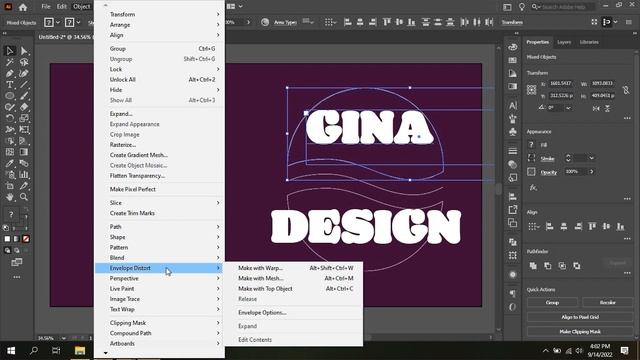Toggle constrain width and height proportions

(626, 90)
